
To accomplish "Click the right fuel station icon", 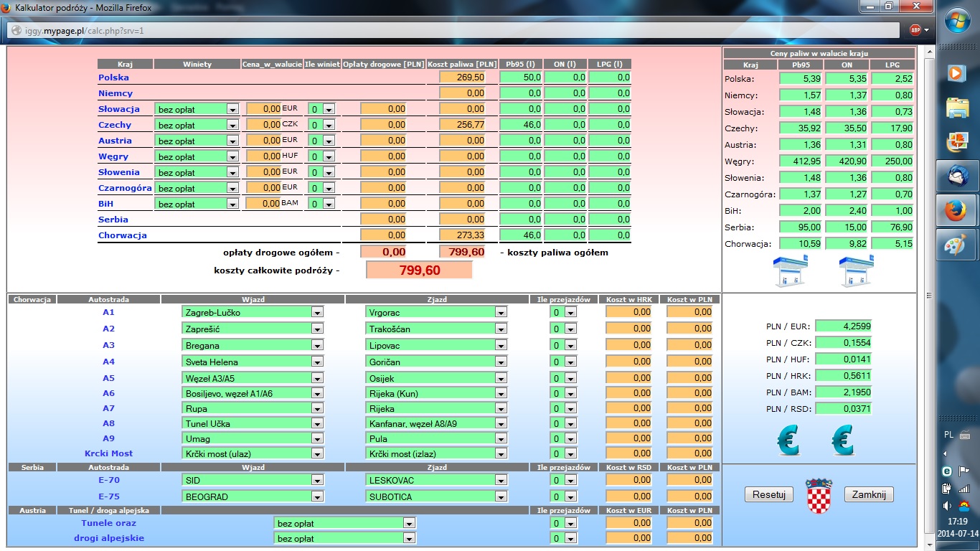I will click(854, 271).
